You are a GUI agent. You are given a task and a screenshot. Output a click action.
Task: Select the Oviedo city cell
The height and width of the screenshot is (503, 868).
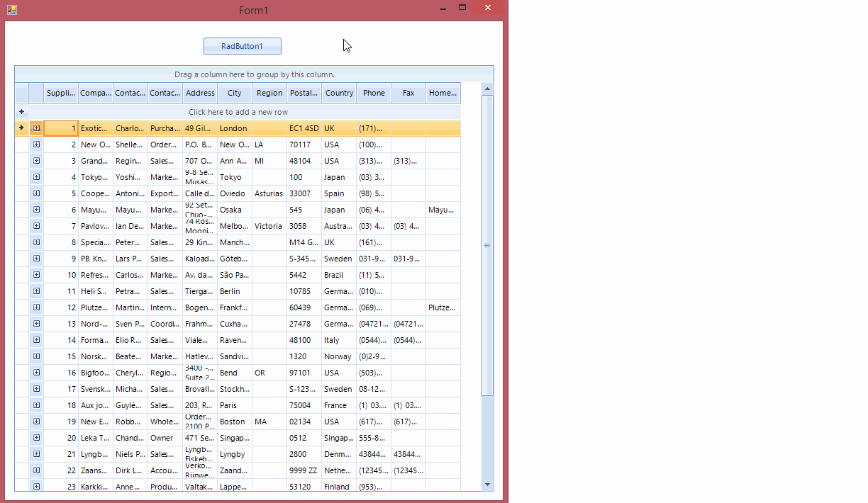pos(235,193)
